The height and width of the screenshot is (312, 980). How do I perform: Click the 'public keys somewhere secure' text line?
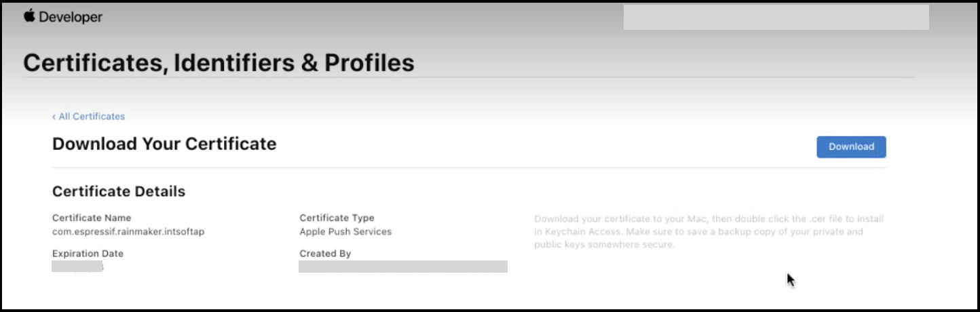click(x=604, y=244)
